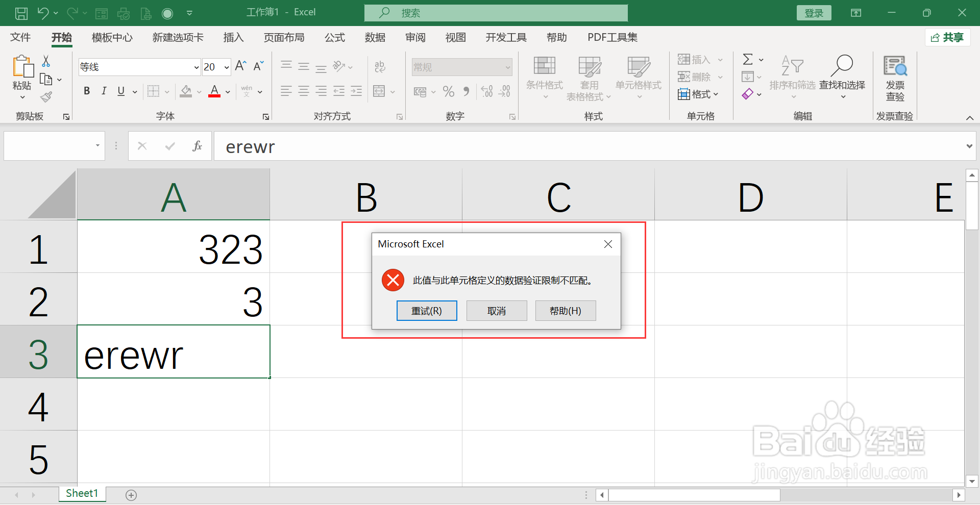Viewport: 980px width, 505px height.
Task: Apply fill color bucket
Action: 186,91
